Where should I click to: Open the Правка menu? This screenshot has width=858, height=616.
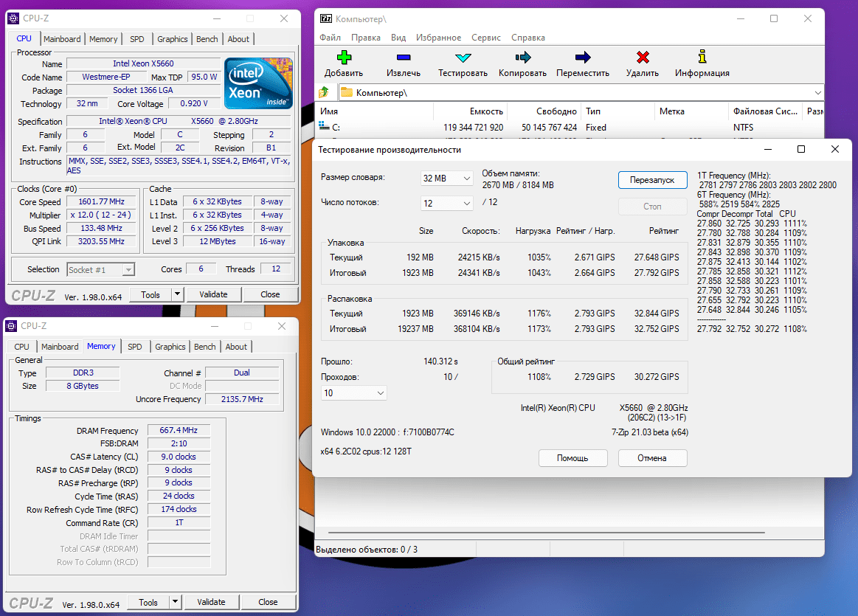(x=366, y=38)
